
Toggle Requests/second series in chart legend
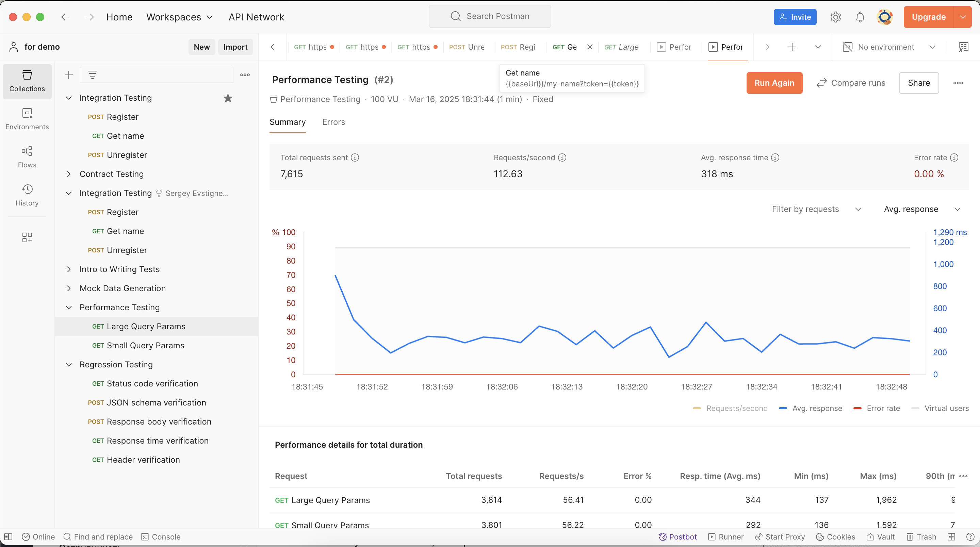(x=730, y=408)
